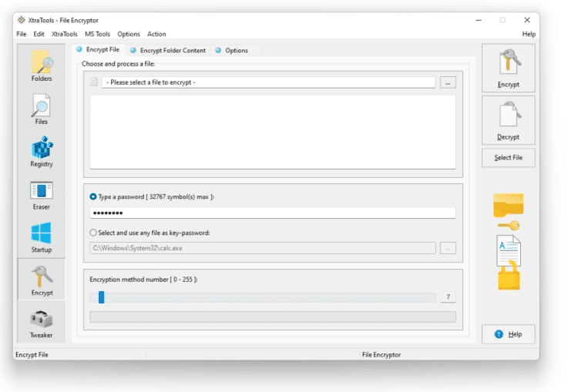This screenshot has width=578, height=392.
Task: Click the Help button at bottom right
Action: [508, 334]
